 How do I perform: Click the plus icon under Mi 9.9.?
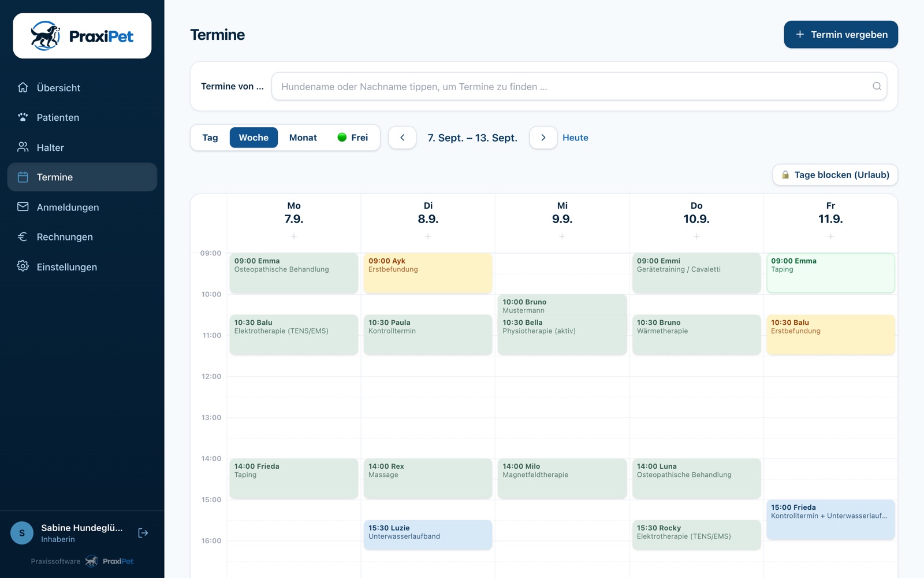(x=562, y=236)
